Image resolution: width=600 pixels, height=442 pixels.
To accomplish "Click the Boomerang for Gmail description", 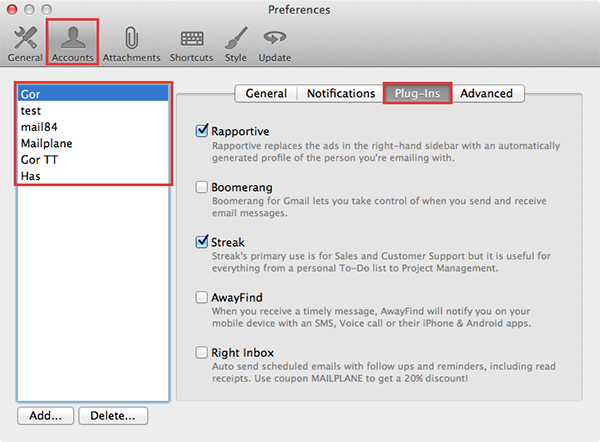I will pyautogui.click(x=379, y=207).
